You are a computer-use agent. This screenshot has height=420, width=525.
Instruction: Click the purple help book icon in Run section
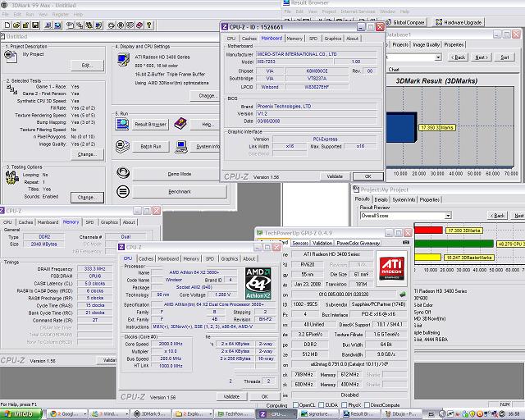point(180,124)
